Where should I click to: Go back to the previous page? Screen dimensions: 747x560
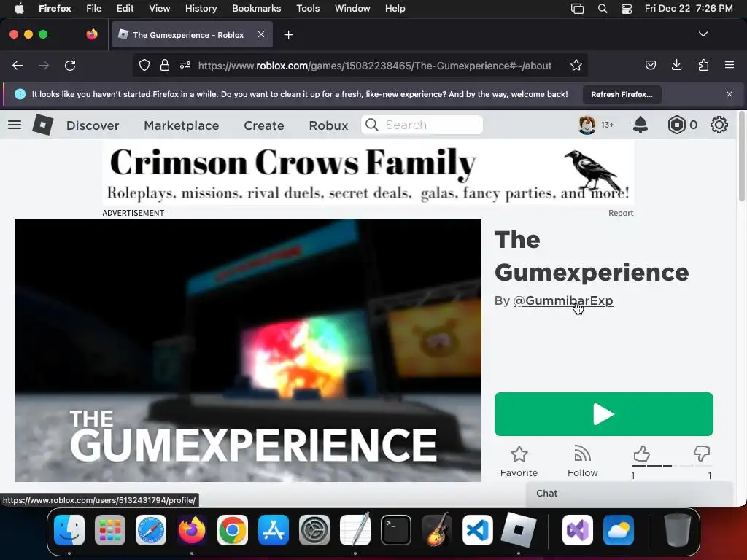coord(18,65)
